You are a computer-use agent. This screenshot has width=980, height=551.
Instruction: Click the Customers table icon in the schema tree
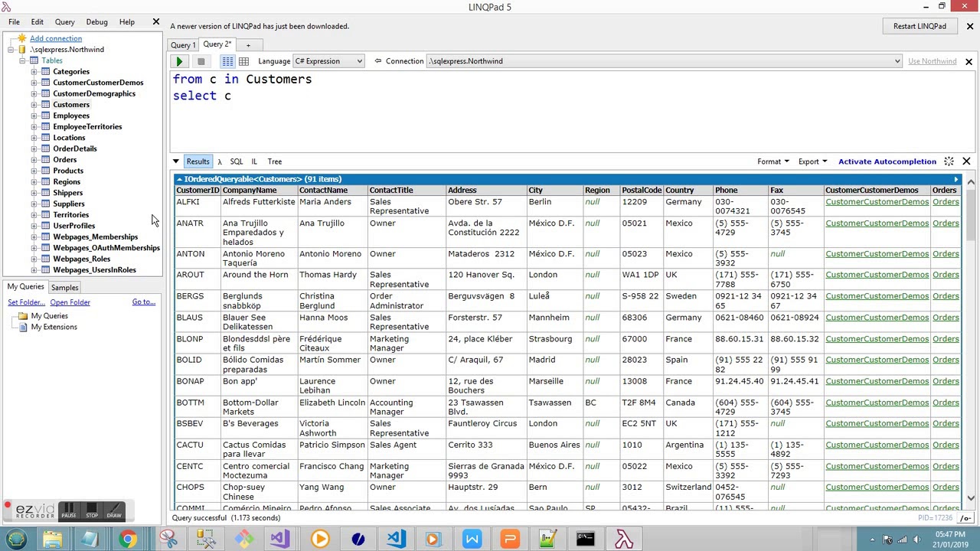pos(46,105)
